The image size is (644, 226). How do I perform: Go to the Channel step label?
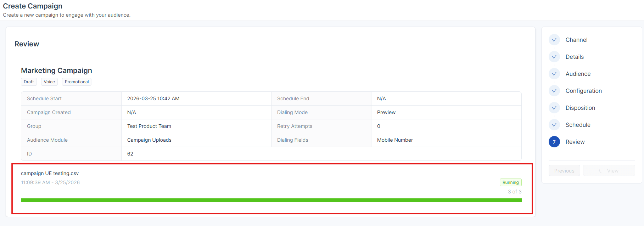[x=576, y=40]
